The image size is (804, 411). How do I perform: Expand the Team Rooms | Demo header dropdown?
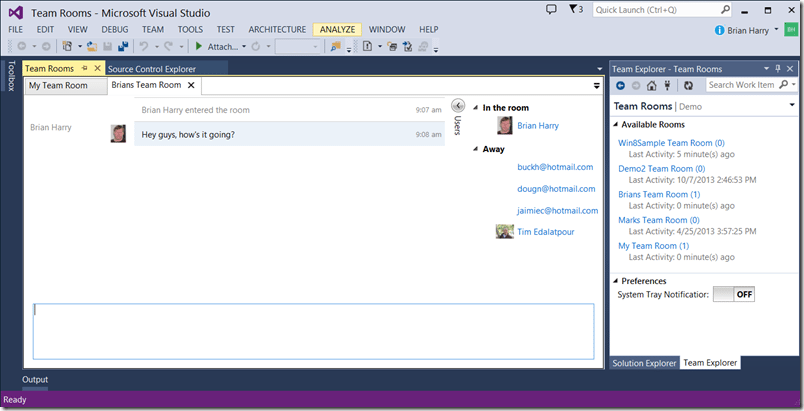792,105
